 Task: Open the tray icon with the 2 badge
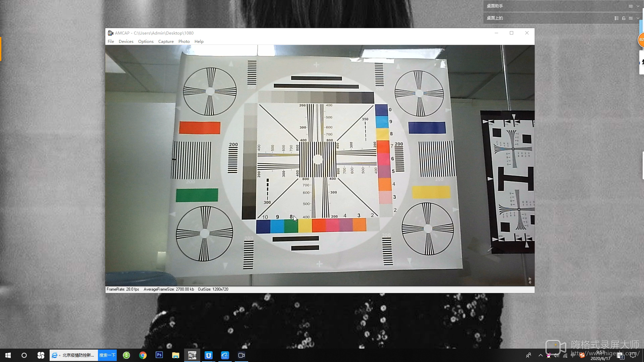pyautogui.click(x=620, y=355)
